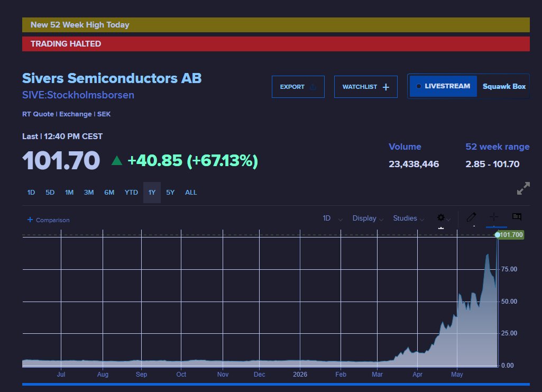Viewport: 542px width, 392px height.
Task: Open the Squawk Box link
Action: click(x=504, y=86)
